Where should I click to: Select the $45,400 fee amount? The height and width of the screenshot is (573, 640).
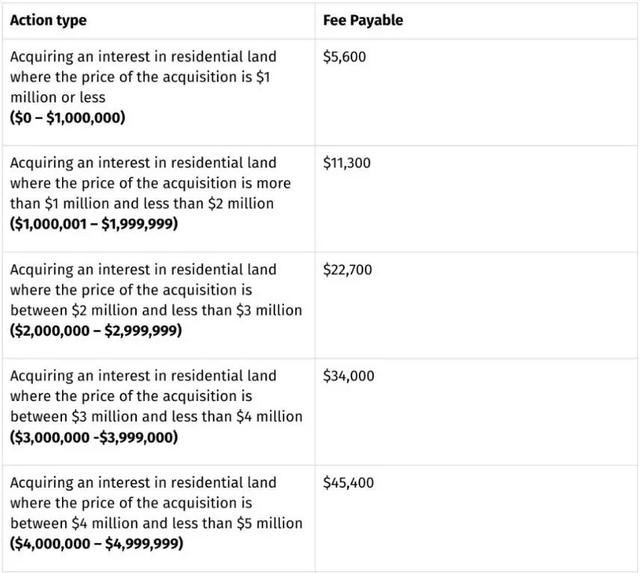[x=349, y=482]
